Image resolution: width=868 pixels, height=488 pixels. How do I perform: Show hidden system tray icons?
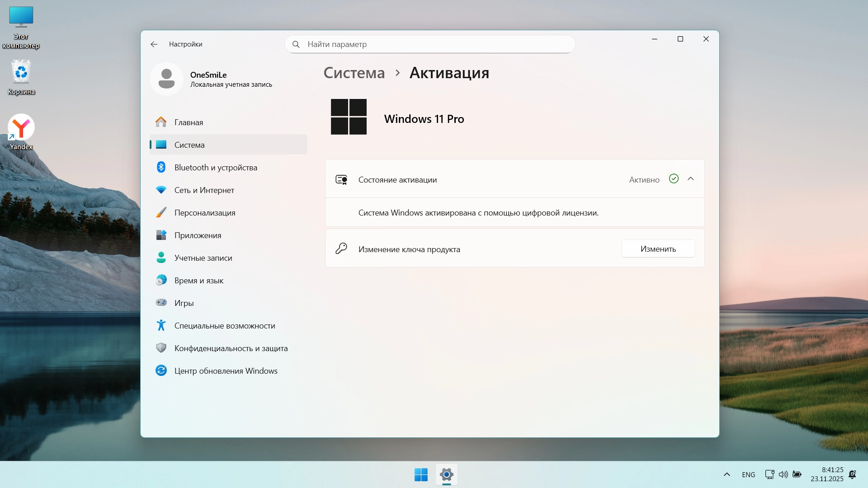pos(726,474)
